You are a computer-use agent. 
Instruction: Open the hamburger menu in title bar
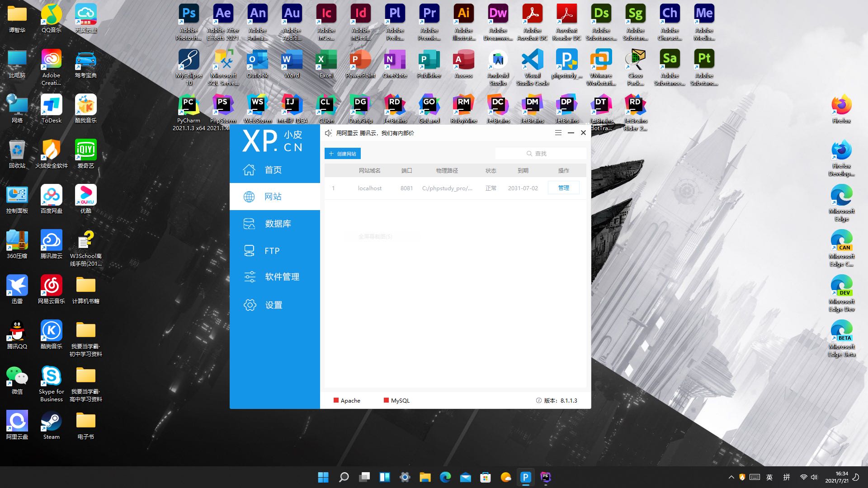coord(558,133)
